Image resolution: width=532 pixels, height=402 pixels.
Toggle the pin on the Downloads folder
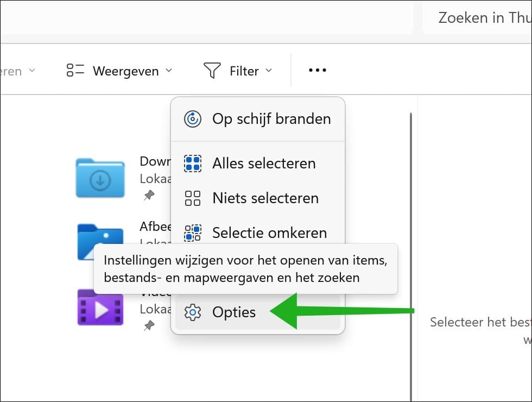(149, 195)
